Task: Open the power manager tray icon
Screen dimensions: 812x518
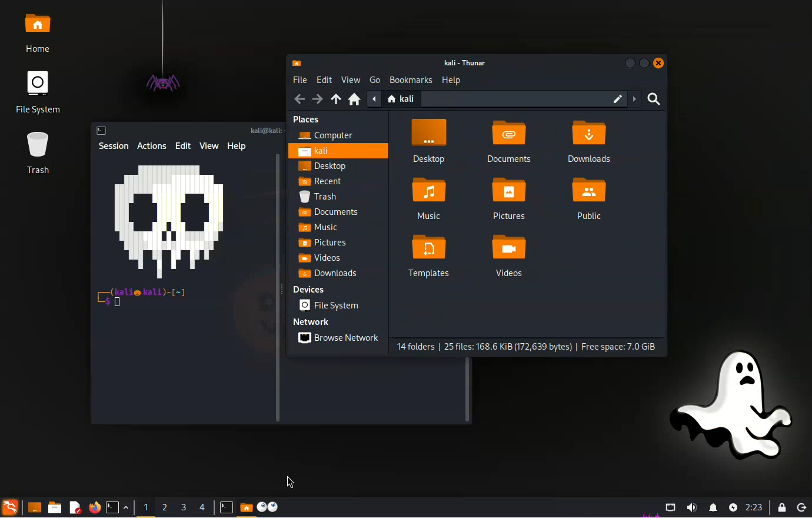Action: pos(733,507)
